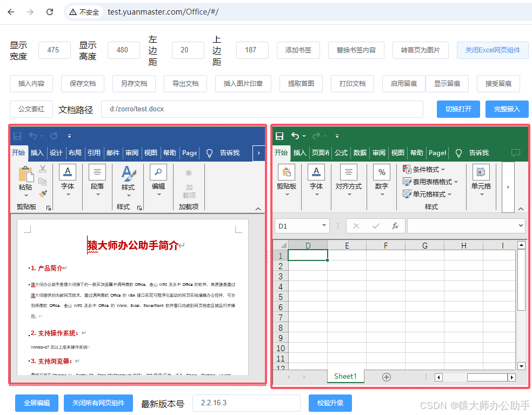
Task: Click the 加载项 add-ins icon in Word
Action: pyautogui.click(x=189, y=173)
